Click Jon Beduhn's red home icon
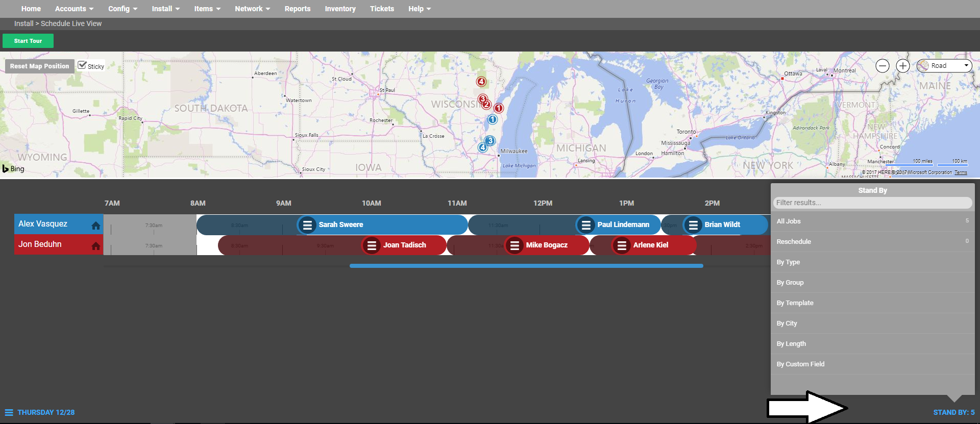The image size is (980, 424). click(x=95, y=246)
